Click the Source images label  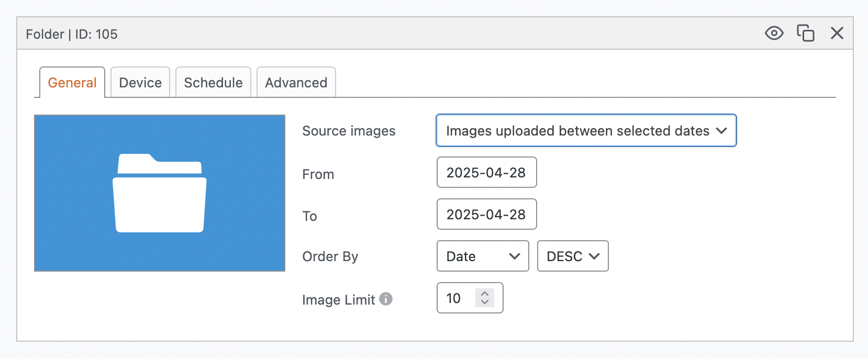pyautogui.click(x=349, y=131)
